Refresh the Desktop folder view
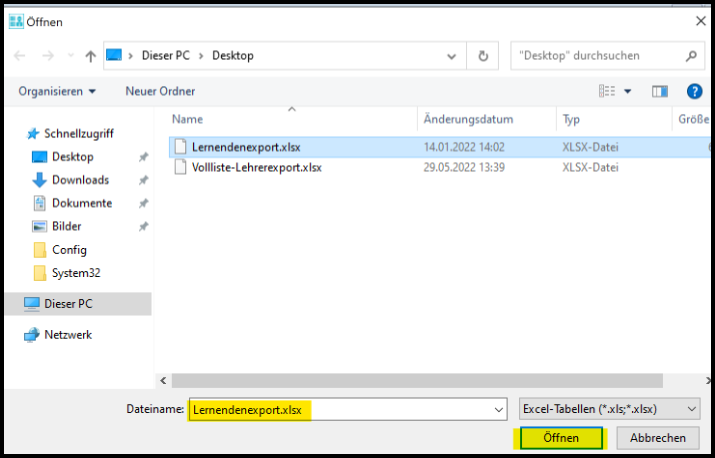This screenshot has width=715, height=458. point(483,56)
